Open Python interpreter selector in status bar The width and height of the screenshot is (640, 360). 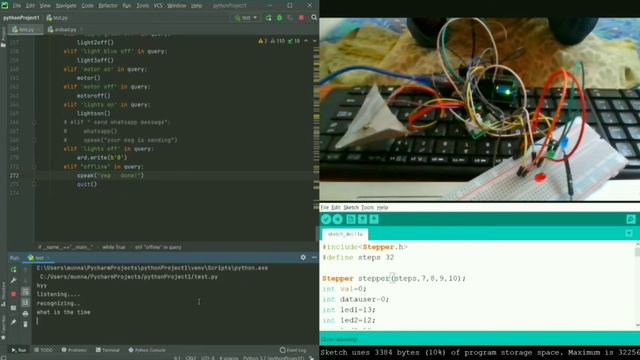pos(273,358)
